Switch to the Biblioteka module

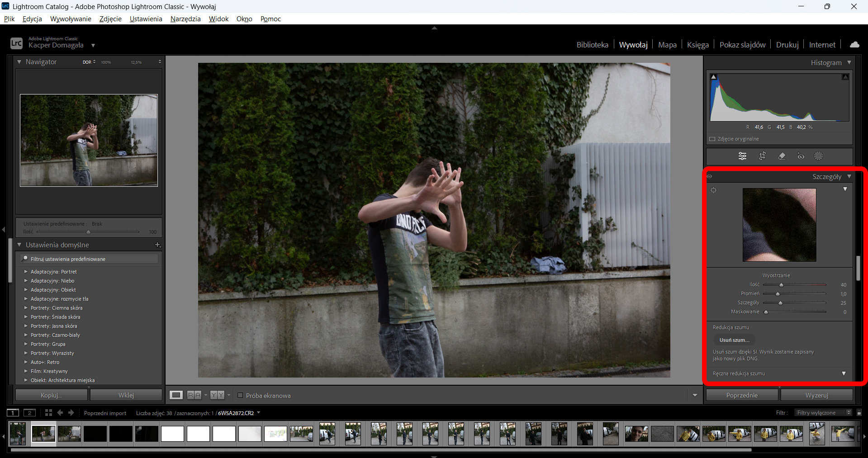pyautogui.click(x=592, y=45)
